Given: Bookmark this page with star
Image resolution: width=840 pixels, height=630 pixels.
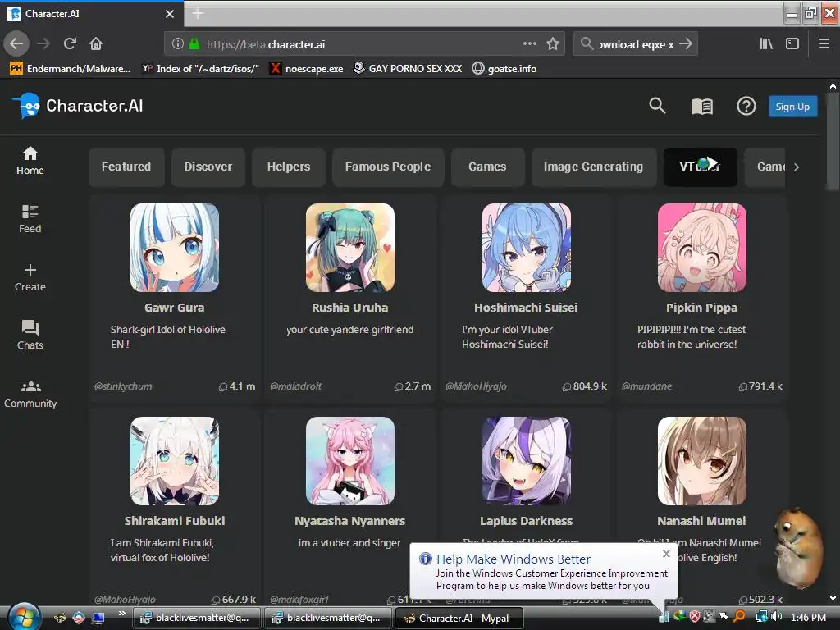Looking at the screenshot, I should (553, 44).
